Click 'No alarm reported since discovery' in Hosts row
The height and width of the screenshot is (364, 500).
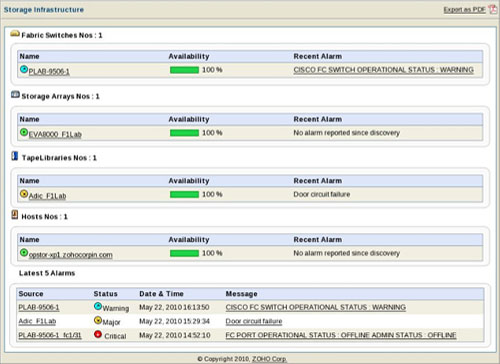[346, 253]
